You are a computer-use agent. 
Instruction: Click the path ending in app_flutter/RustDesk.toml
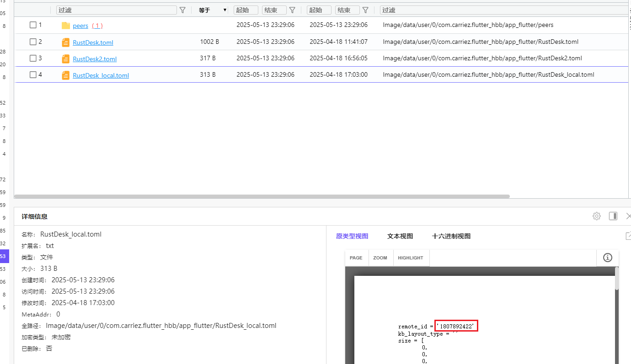pyautogui.click(x=481, y=42)
